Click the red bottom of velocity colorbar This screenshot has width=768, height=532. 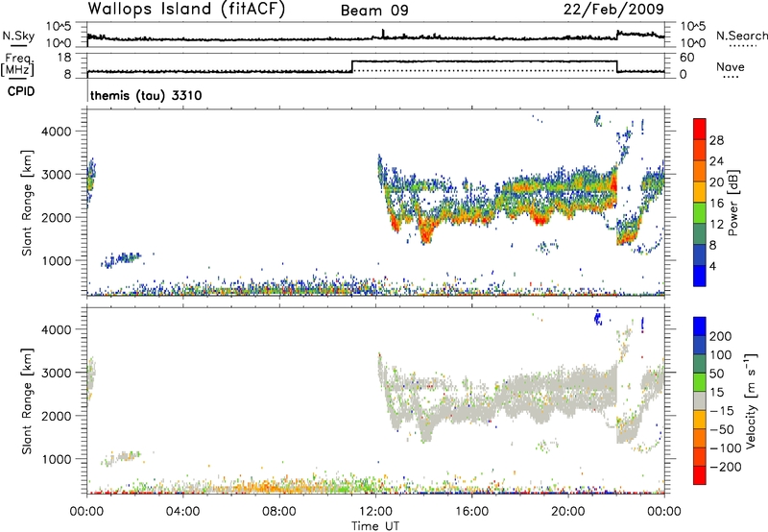coord(700,475)
